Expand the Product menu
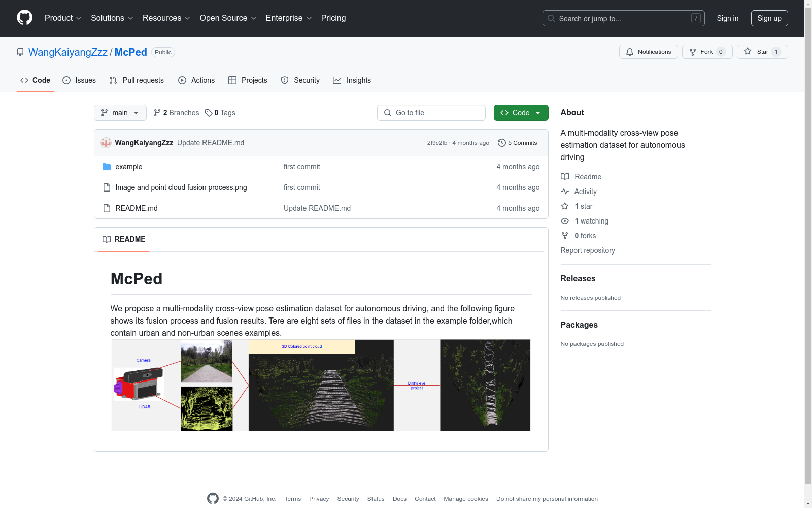812x508 pixels. coord(63,18)
